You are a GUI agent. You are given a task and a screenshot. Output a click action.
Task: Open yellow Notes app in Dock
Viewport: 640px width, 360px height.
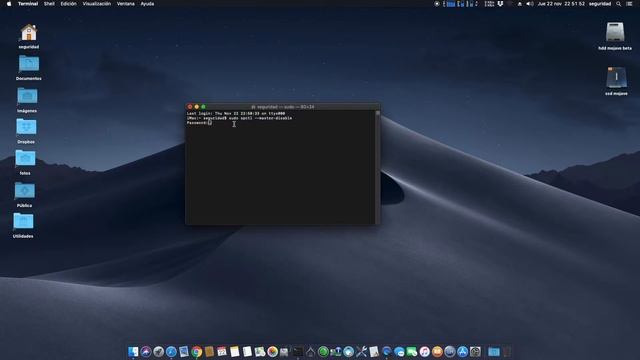[x=234, y=351]
